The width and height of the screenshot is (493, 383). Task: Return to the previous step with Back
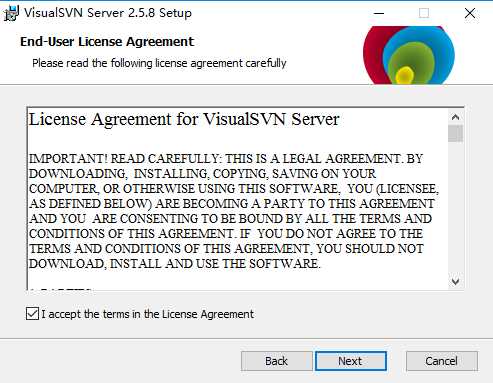tap(276, 361)
